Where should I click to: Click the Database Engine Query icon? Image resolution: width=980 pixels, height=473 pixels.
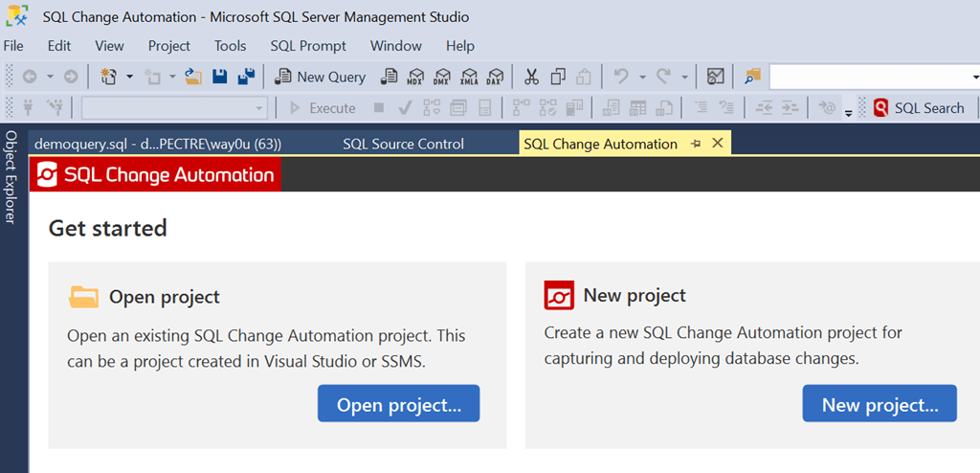(390, 77)
